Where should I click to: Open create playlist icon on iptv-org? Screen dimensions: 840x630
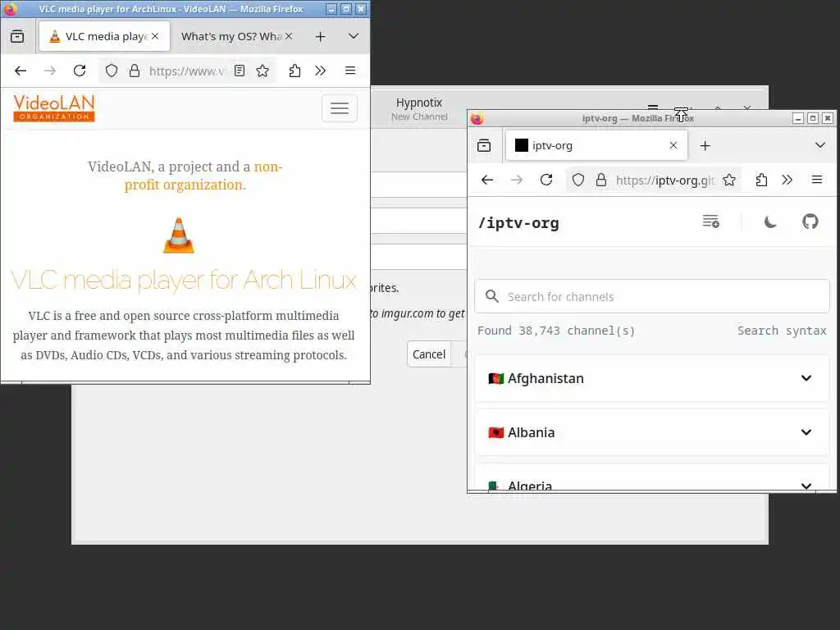tap(711, 221)
